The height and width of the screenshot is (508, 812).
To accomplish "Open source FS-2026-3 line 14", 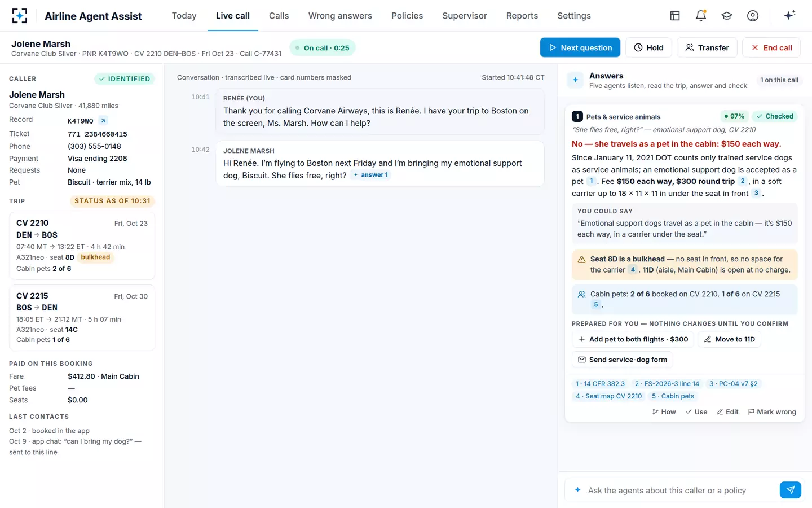I will point(667,384).
